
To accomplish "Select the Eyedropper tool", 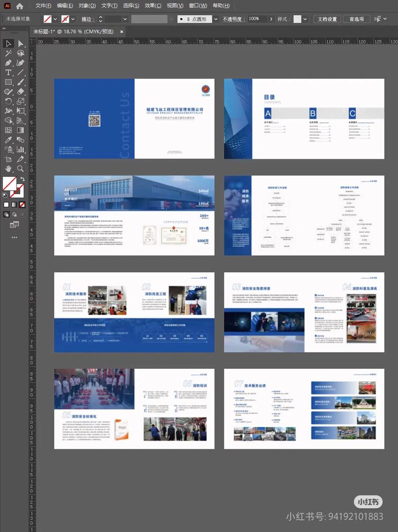I will pos(8,140).
